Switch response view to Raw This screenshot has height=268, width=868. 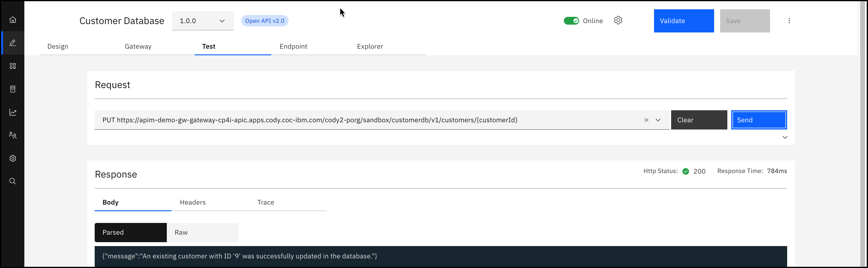point(203,232)
